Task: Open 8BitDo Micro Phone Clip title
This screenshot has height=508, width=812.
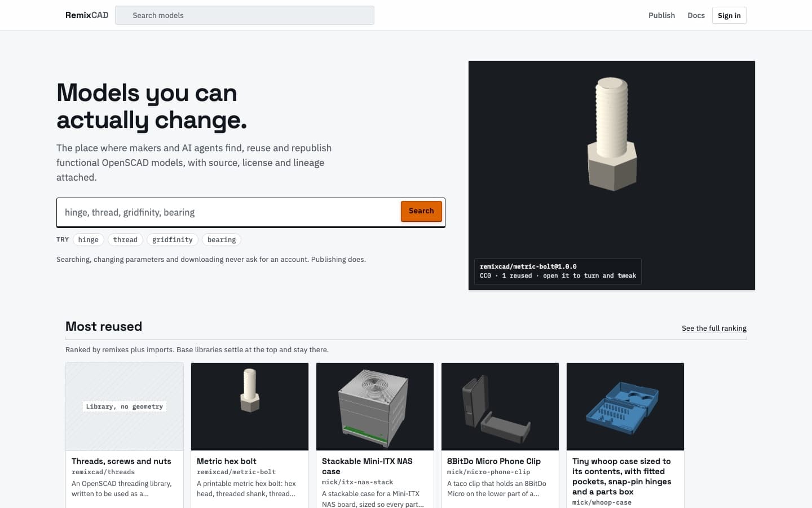Action: (x=494, y=461)
